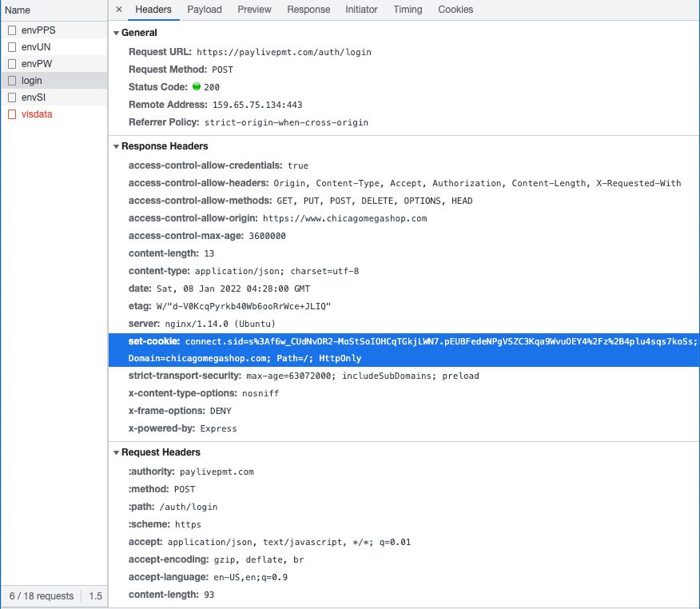Click the request content-length 93 value
The width and height of the screenshot is (700, 609).
(209, 595)
